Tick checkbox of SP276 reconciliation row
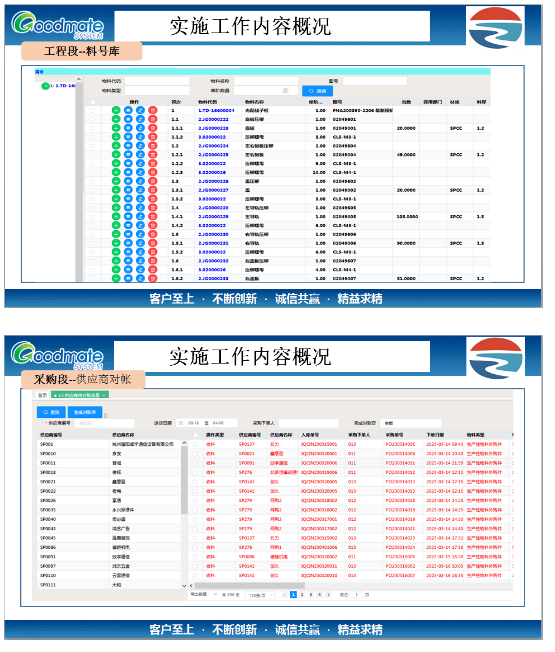Viewport: 555px width, 652px height. [x=195, y=472]
